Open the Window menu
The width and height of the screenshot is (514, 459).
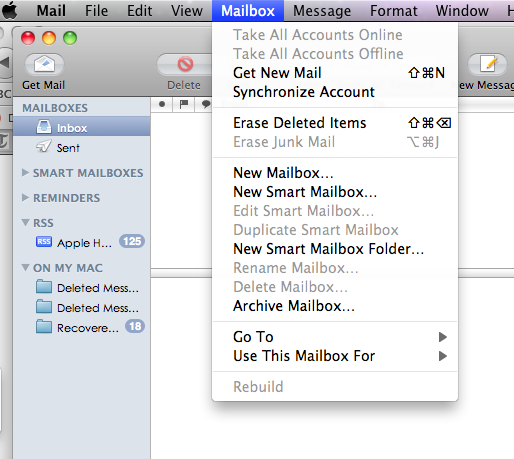coord(462,11)
